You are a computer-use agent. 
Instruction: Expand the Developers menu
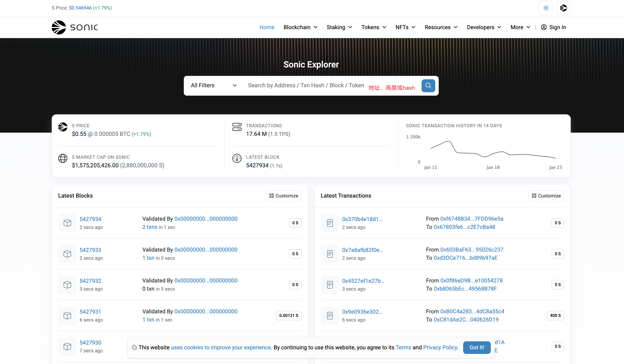(x=484, y=27)
